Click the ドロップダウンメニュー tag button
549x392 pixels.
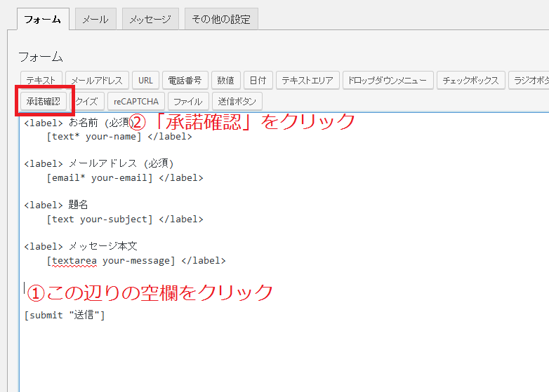tap(387, 80)
